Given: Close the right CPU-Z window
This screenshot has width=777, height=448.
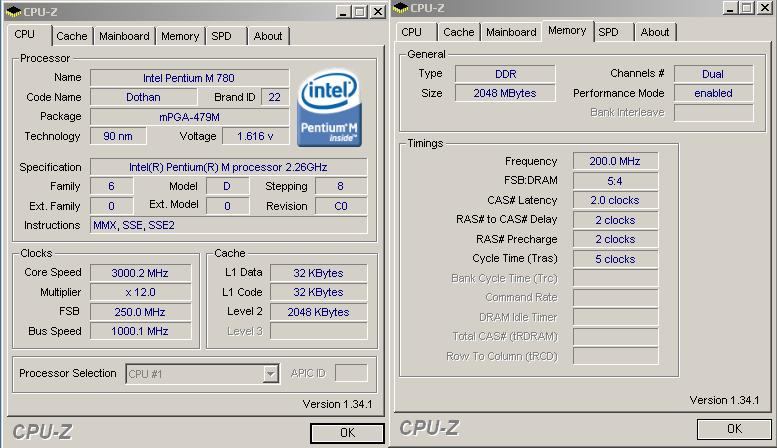Looking at the screenshot, I should tap(765, 7).
